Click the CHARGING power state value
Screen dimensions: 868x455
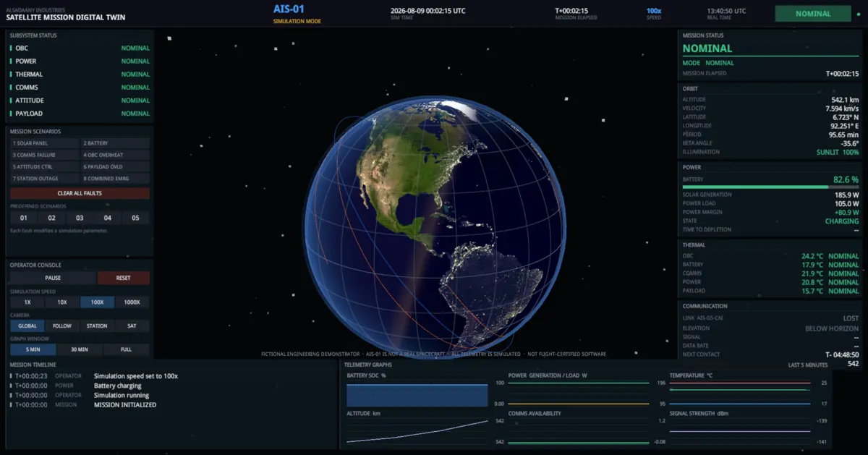[x=842, y=221]
